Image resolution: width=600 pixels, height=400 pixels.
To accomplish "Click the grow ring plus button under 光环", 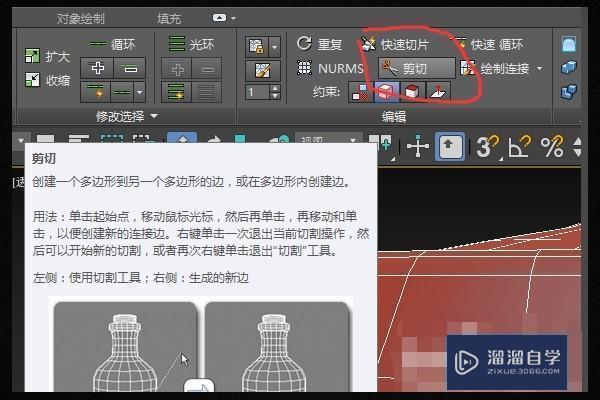I will pyautogui.click(x=177, y=69).
